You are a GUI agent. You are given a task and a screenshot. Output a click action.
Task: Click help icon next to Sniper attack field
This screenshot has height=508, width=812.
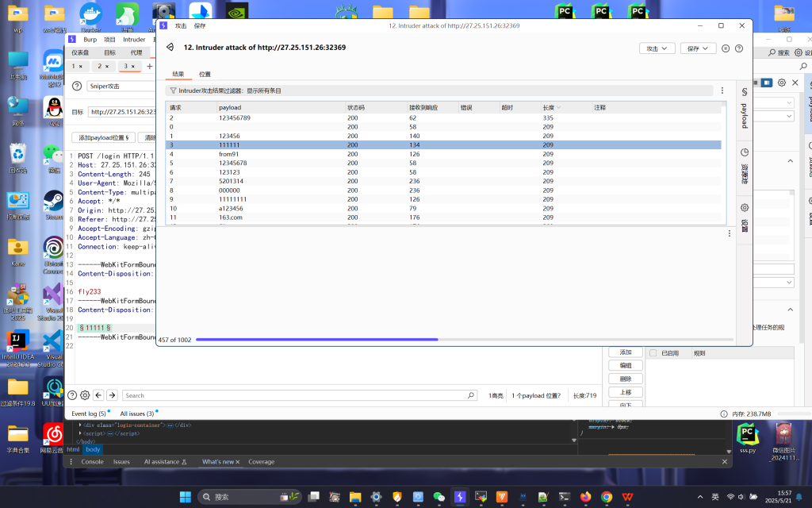(x=77, y=86)
